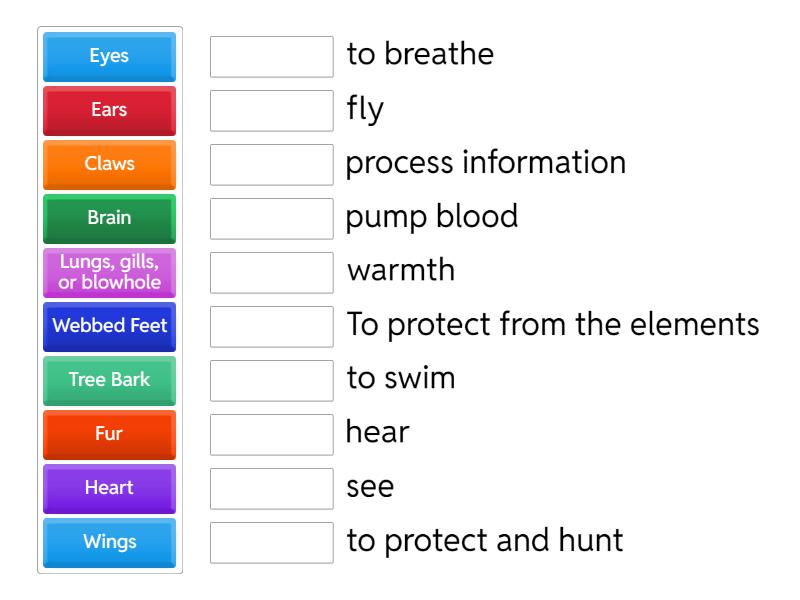The image size is (800, 600).
Task: Select the red Ears tile
Action: (109, 110)
